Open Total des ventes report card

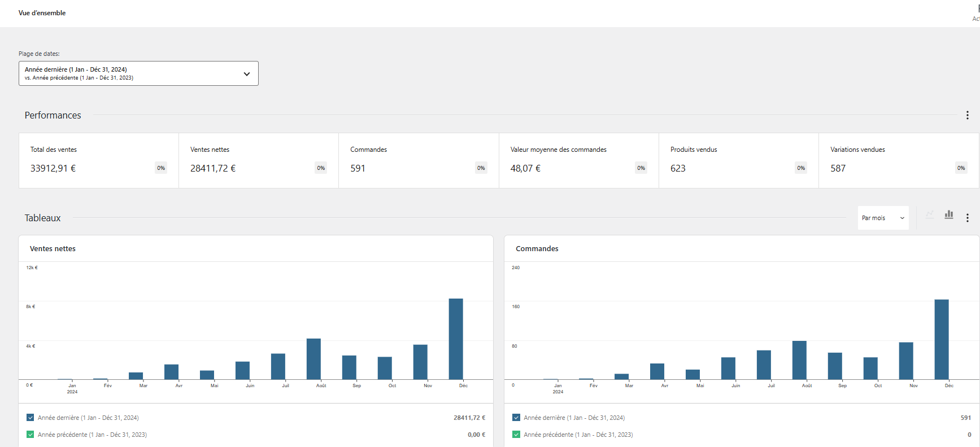(x=99, y=160)
